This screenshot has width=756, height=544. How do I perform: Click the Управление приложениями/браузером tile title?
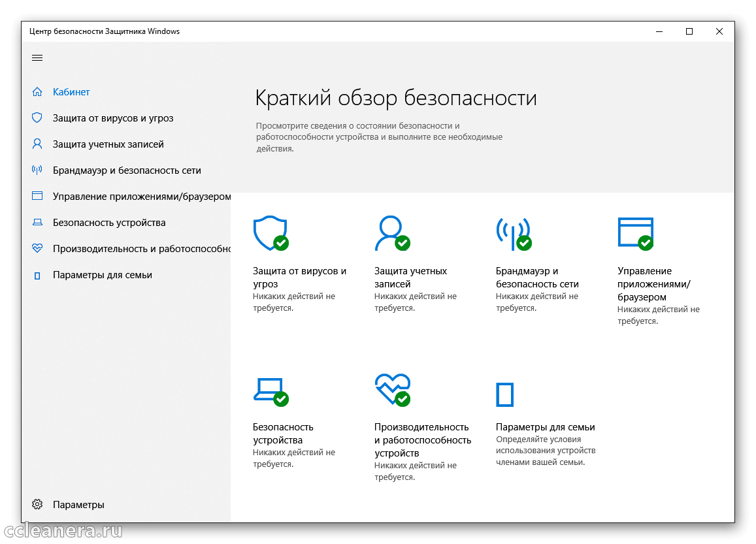[654, 284]
